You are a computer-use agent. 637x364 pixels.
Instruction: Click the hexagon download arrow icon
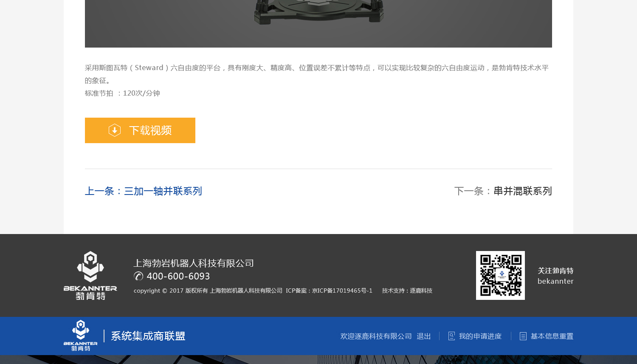115,130
